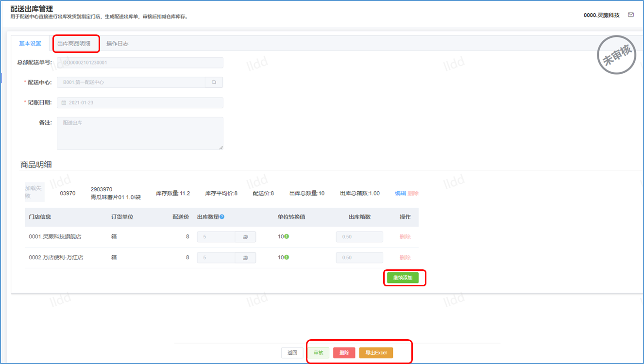Click the blue help icon beside 出库数量
The image size is (644, 364).
[x=222, y=217]
